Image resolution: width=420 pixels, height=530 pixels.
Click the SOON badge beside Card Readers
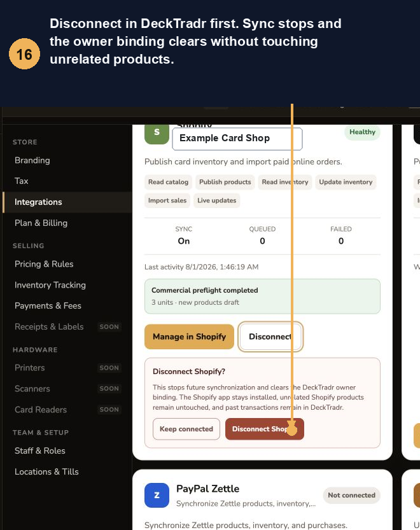point(109,410)
